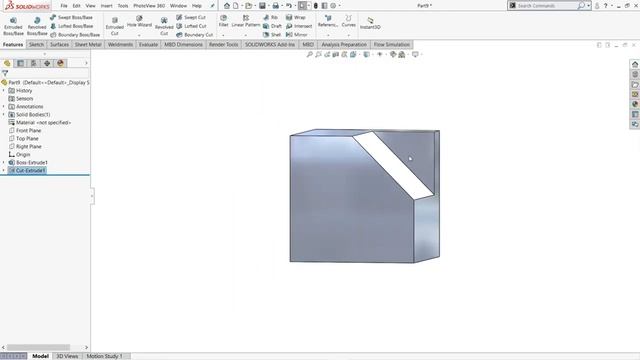Open the PropertyManager panel tab
The height and width of the screenshot is (360, 640).
click(20, 63)
